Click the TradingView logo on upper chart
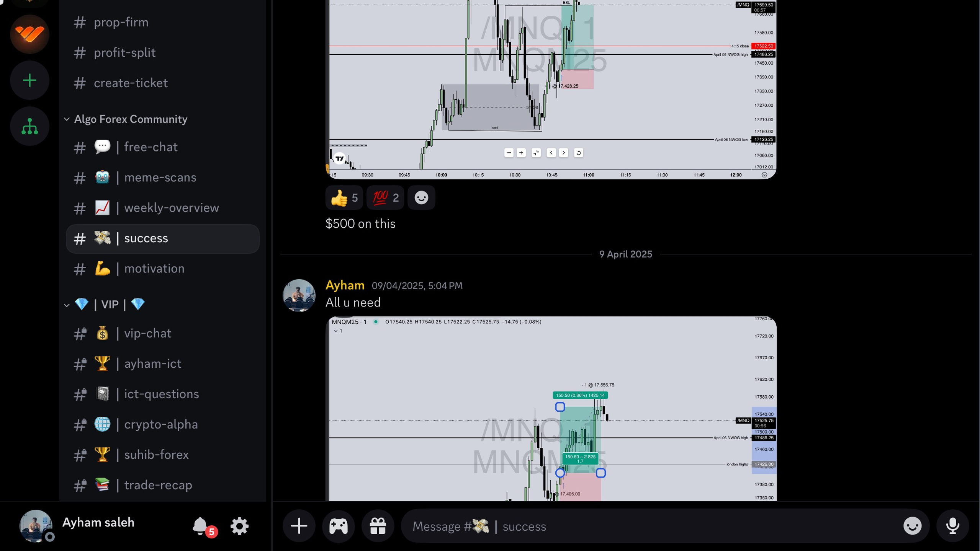 pos(340,158)
